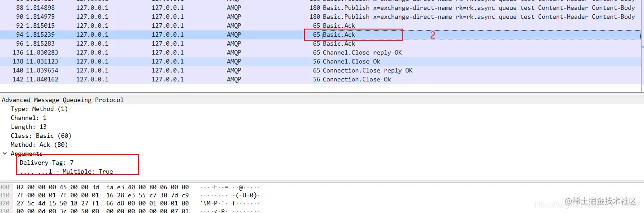Select the Type: Method (1) field
644x213 pixels.
click(x=39, y=109)
